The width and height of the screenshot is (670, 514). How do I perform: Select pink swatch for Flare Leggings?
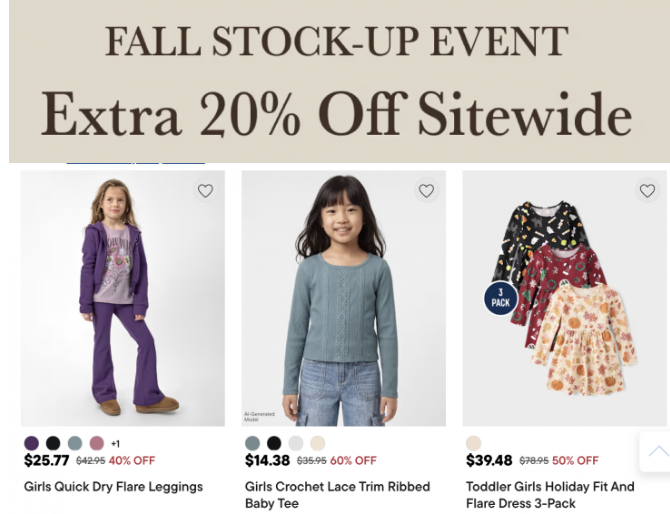click(x=97, y=443)
